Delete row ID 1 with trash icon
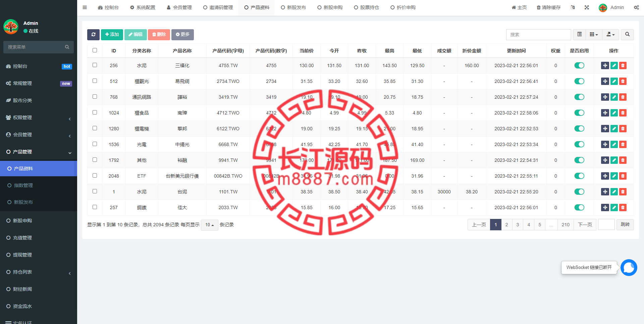 click(x=623, y=192)
